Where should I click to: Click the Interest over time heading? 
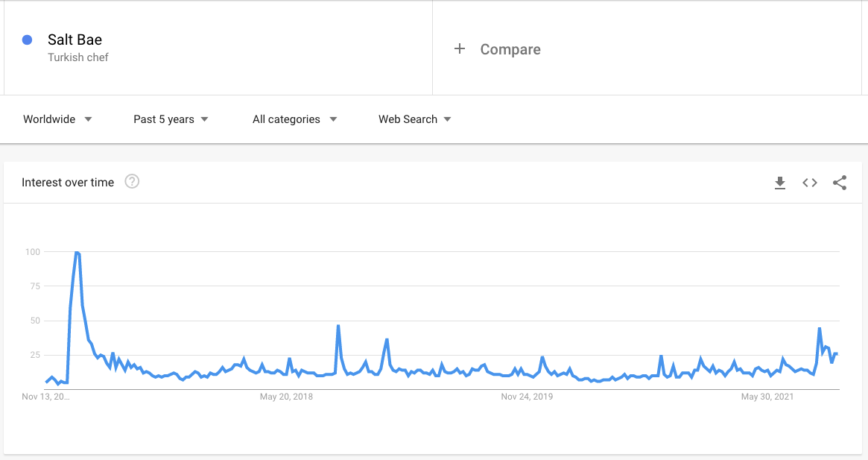pyautogui.click(x=68, y=183)
